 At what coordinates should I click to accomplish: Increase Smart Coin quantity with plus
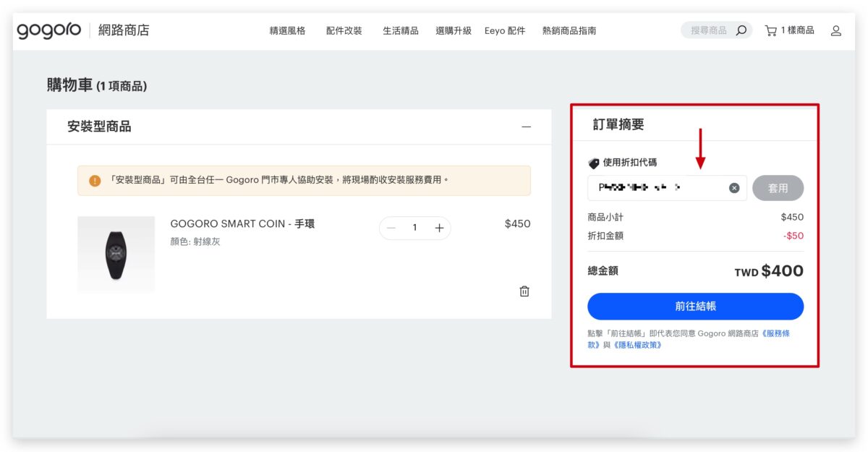click(x=439, y=228)
